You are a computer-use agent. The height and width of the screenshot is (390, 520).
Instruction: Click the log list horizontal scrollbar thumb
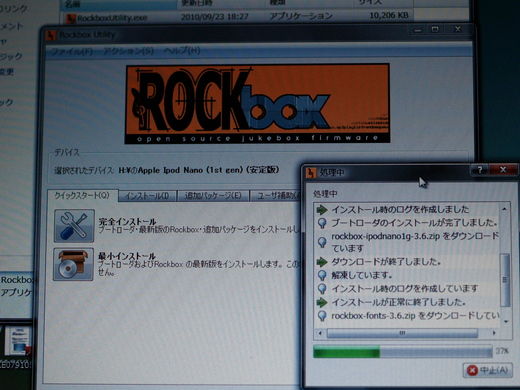click(402, 333)
